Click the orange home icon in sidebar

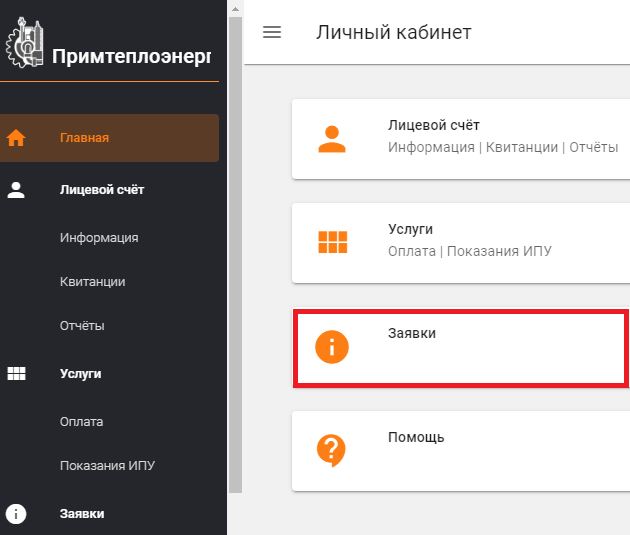tap(16, 138)
